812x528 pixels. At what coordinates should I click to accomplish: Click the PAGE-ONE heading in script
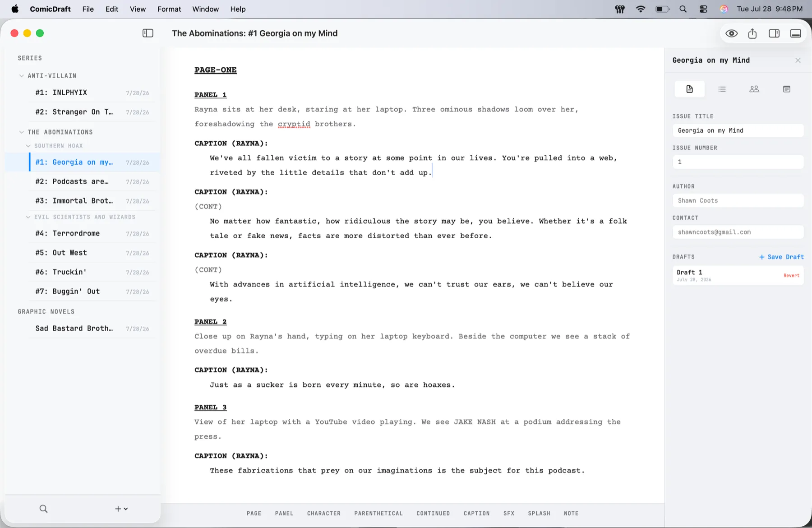click(x=216, y=70)
